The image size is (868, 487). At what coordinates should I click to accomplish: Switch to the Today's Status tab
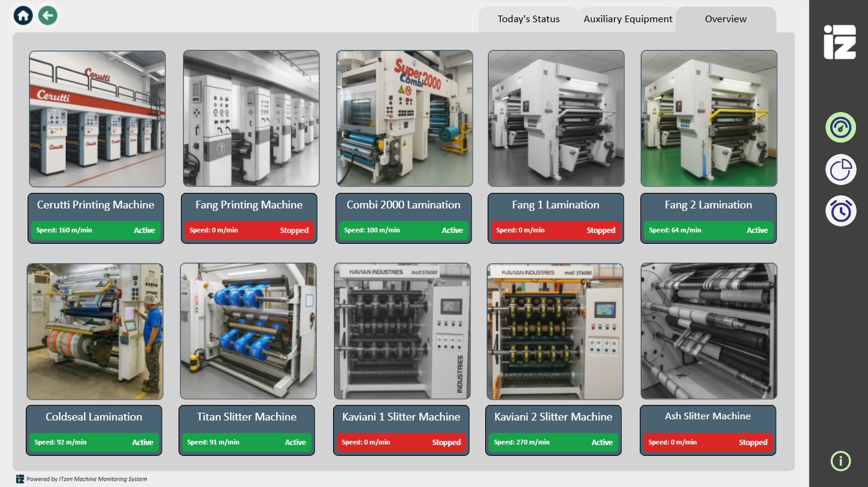[528, 19]
